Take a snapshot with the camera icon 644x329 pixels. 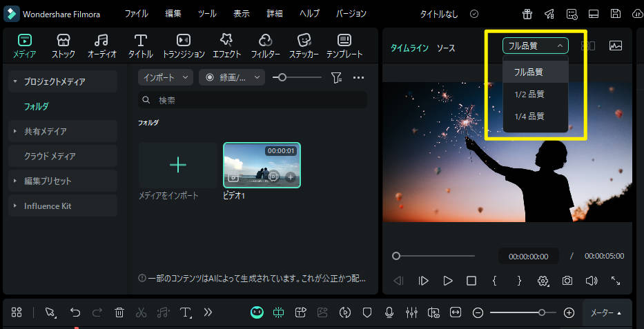(567, 281)
